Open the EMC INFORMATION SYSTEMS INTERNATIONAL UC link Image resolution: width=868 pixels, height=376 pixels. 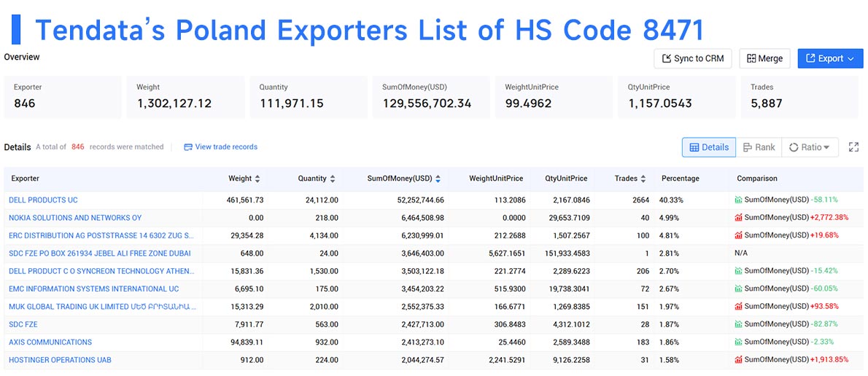[x=94, y=289]
